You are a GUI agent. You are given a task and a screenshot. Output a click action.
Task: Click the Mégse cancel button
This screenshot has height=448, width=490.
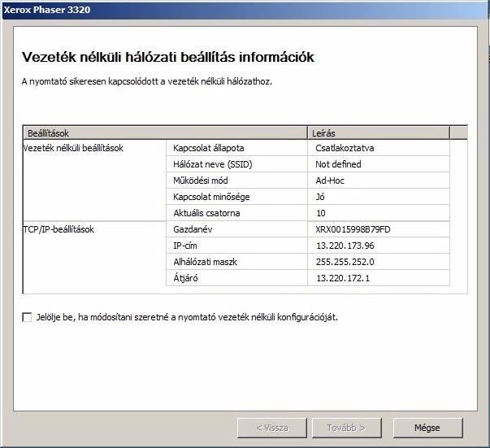(x=427, y=428)
